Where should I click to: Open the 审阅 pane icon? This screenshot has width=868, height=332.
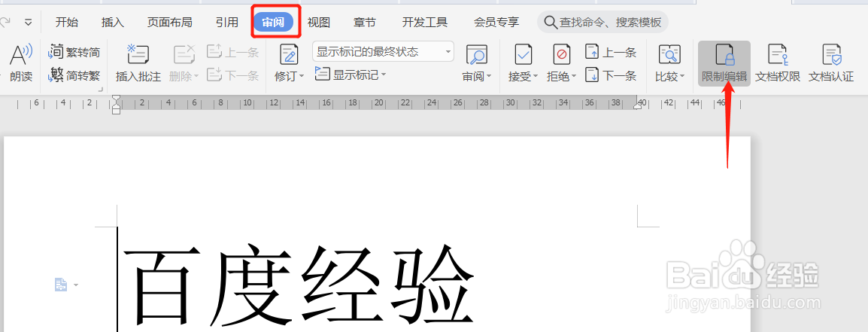pos(476,55)
